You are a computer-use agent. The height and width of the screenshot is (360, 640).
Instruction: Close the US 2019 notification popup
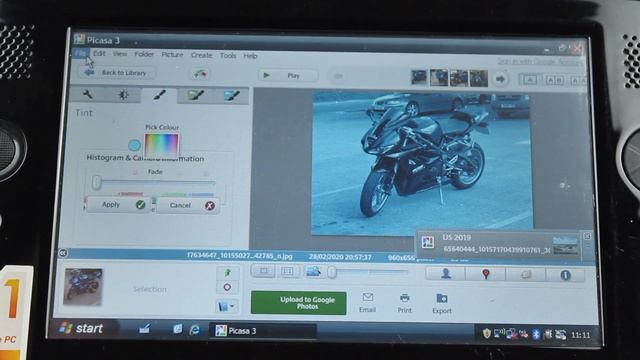pyautogui.click(x=587, y=236)
